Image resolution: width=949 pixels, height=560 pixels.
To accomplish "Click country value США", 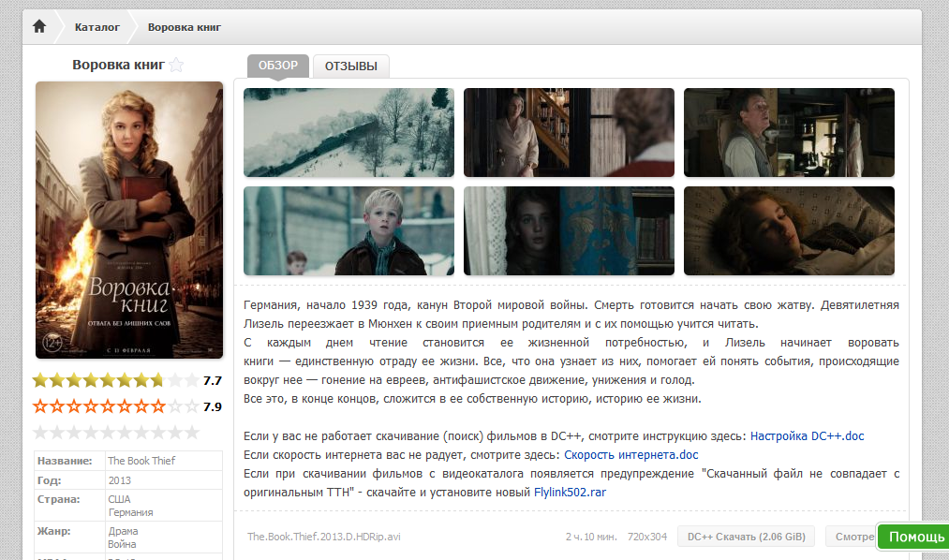I will tap(119, 499).
